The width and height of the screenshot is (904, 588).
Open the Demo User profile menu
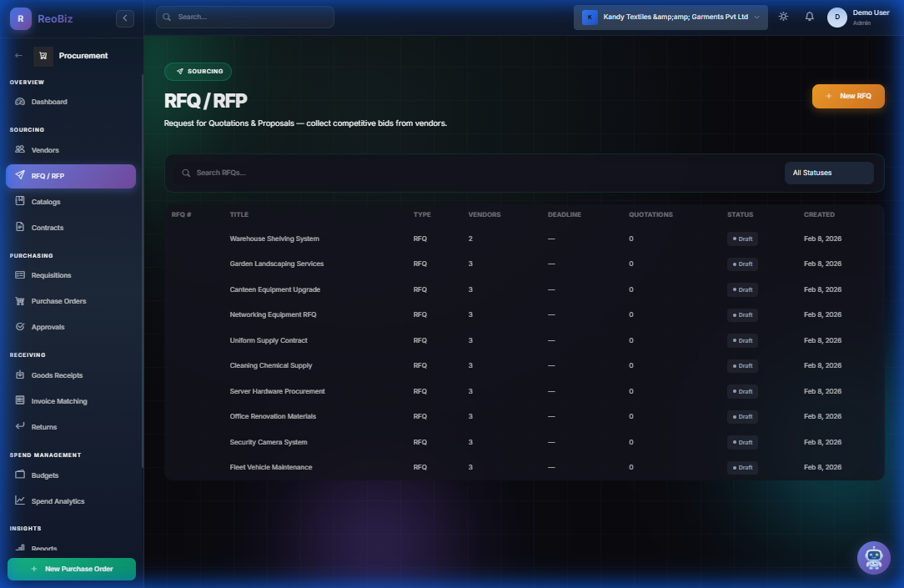click(x=859, y=18)
